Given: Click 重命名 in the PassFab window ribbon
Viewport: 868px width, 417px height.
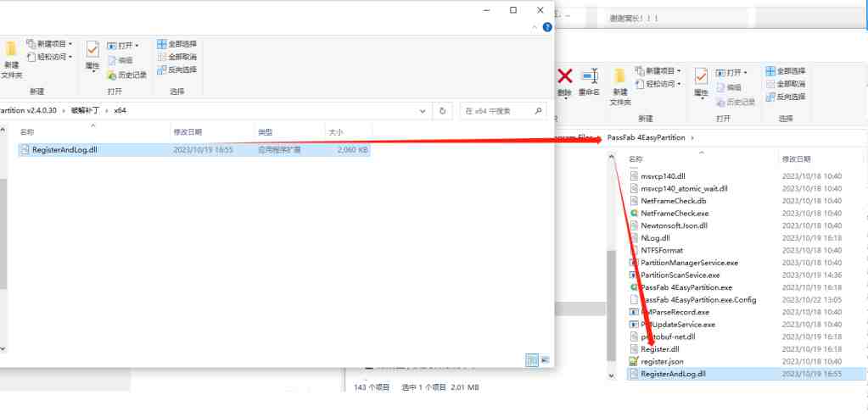Looking at the screenshot, I should coord(589,82).
